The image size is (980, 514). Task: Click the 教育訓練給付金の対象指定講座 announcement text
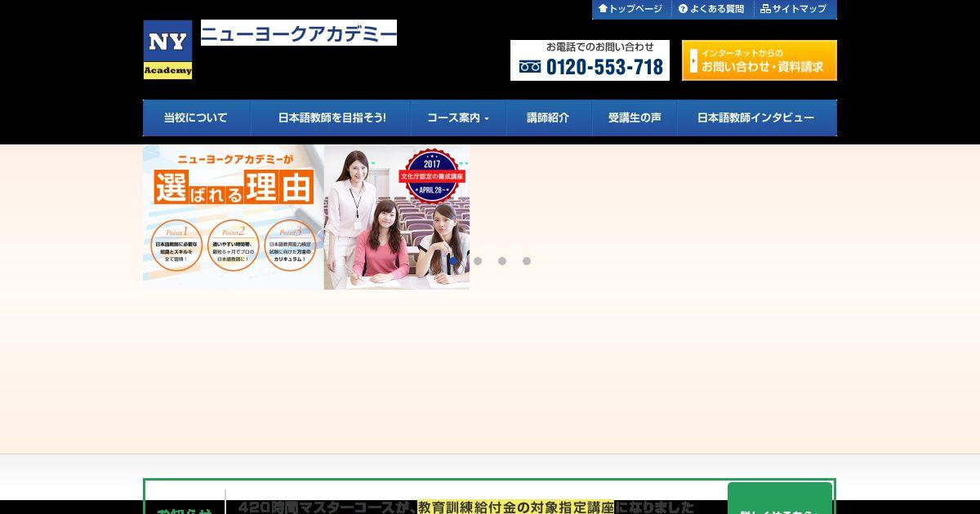click(x=516, y=507)
